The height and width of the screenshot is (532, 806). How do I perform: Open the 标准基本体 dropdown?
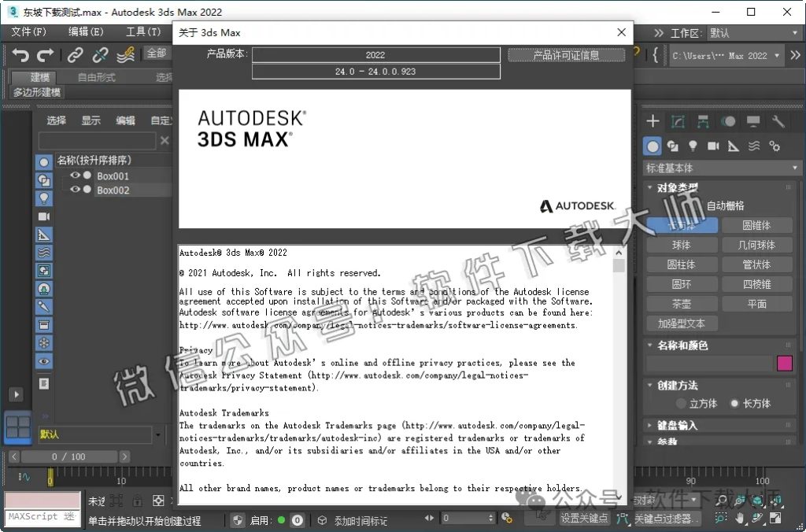[x=720, y=167]
